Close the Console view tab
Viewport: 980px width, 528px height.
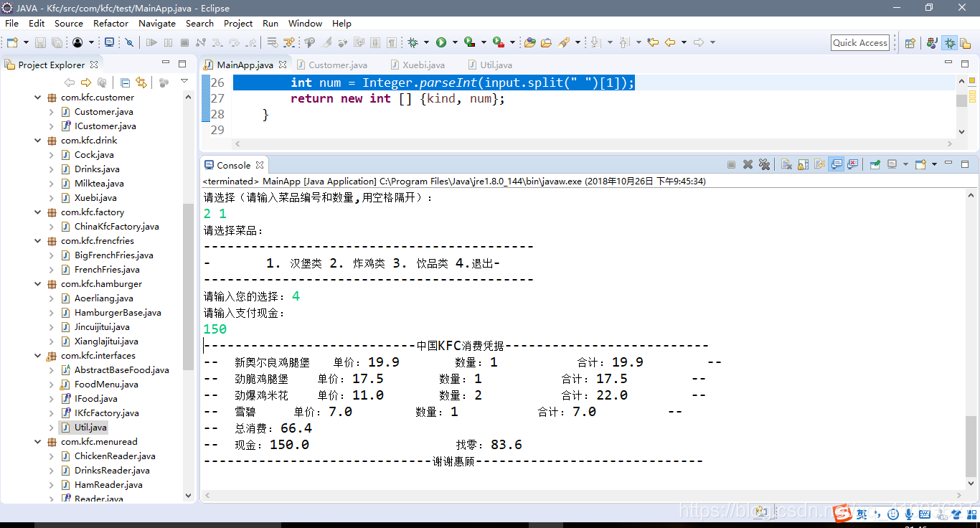click(x=260, y=165)
